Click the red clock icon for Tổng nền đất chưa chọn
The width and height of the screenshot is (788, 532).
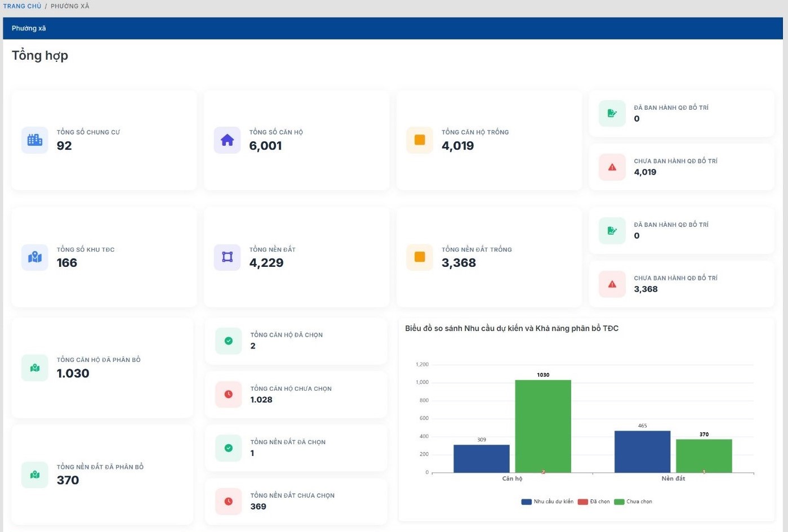click(229, 502)
